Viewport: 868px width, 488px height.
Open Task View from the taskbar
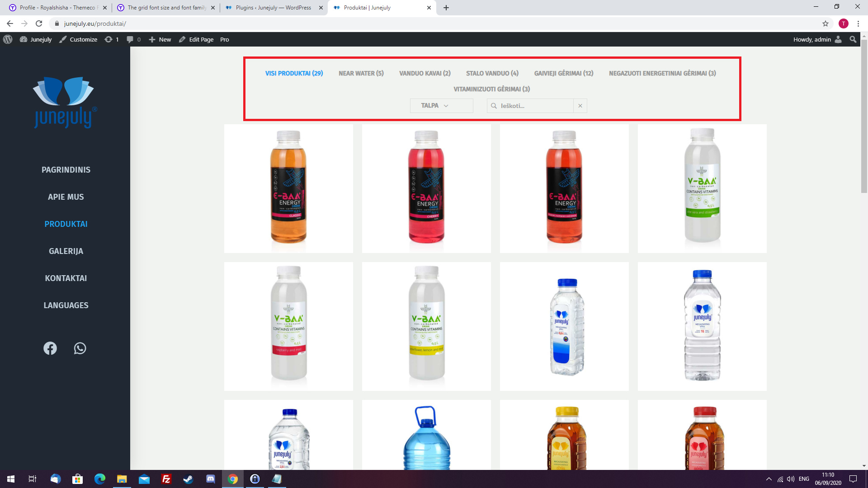tap(33, 479)
